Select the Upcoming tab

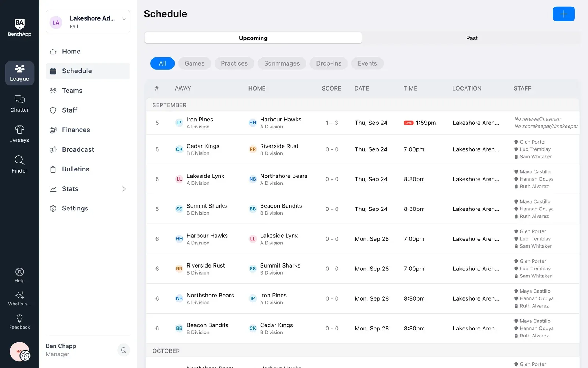point(253,38)
